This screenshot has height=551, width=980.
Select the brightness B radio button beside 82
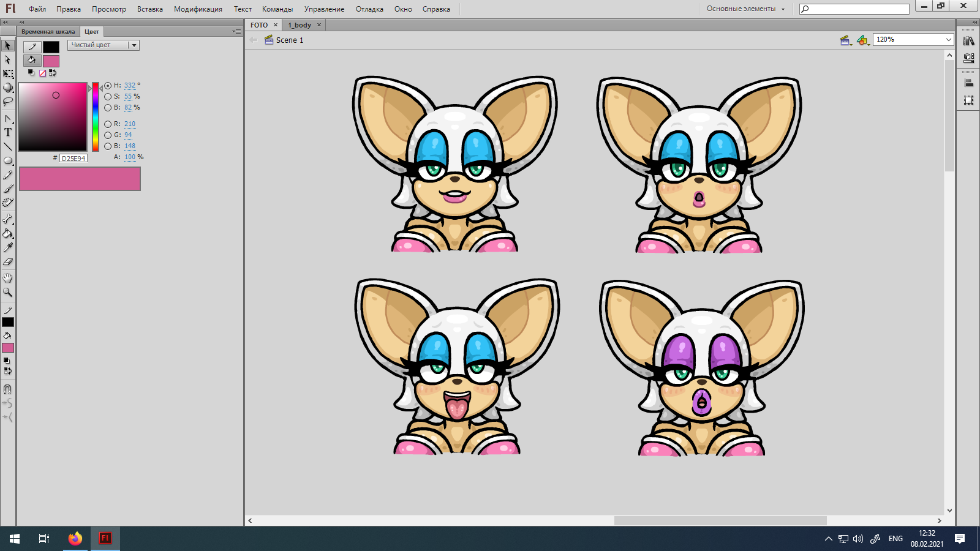[x=108, y=108]
